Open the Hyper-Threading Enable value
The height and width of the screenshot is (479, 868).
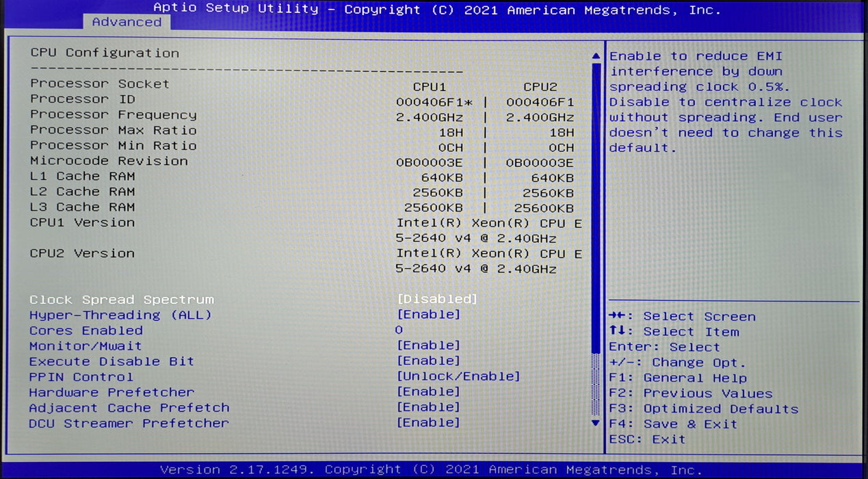coord(429,314)
